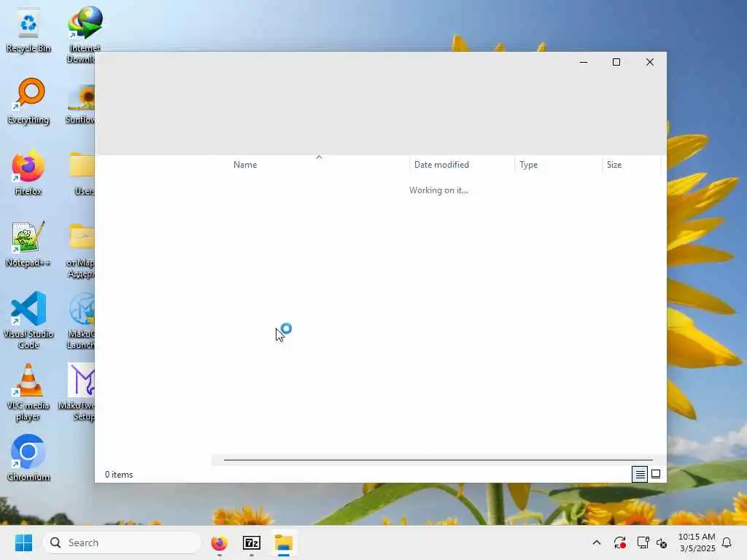747x560 pixels.
Task: Sort files by the Size column
Action: coord(631,165)
